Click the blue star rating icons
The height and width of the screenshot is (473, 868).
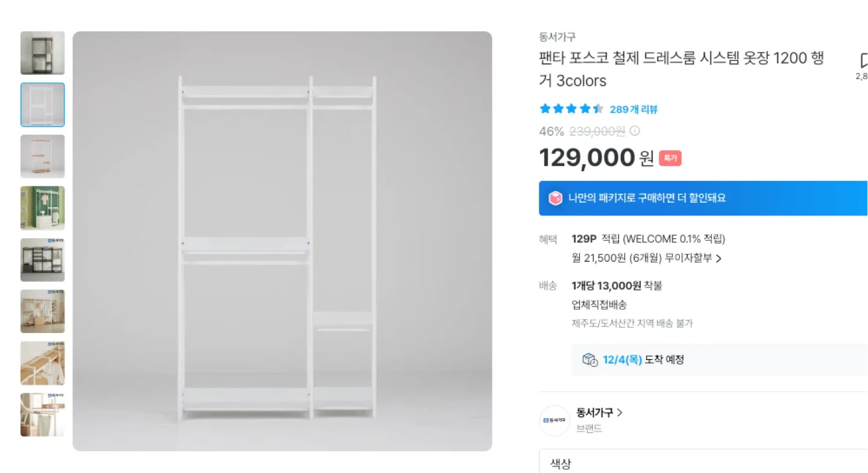point(571,109)
